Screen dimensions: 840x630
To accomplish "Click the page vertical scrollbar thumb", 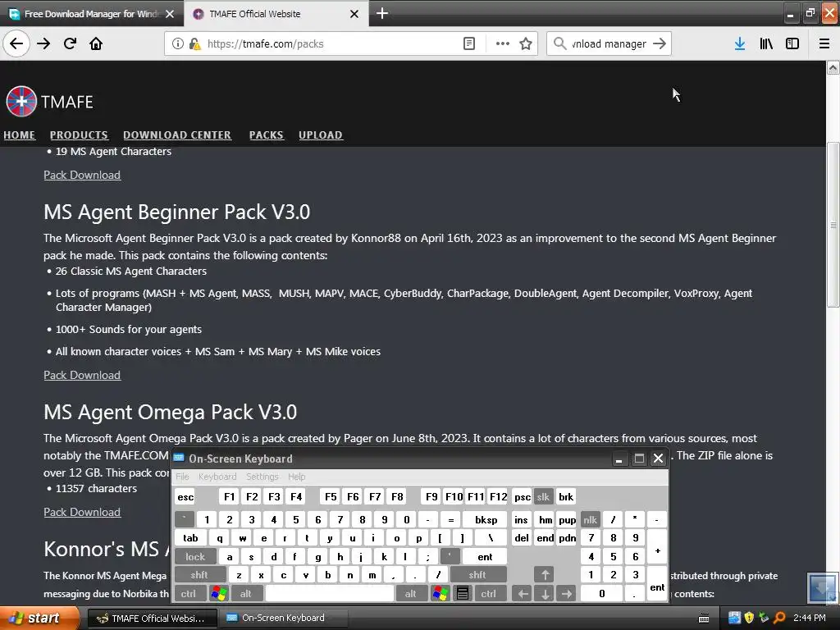I will (833, 225).
